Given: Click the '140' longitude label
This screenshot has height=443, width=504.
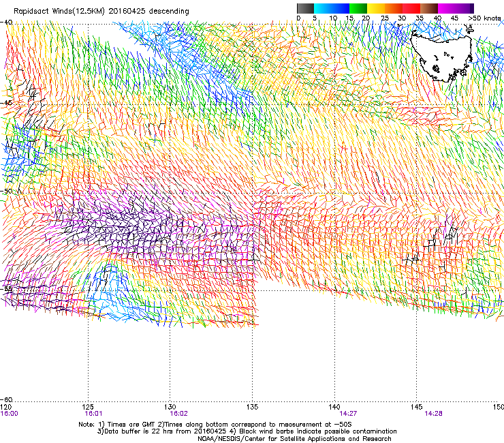Looking at the screenshot, I should [334, 407].
